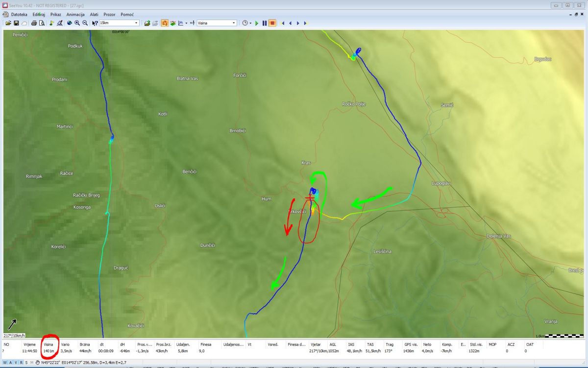The image size is (588, 368).
Task: Zoom out with the magnifier minus icon
Action: coord(85,23)
